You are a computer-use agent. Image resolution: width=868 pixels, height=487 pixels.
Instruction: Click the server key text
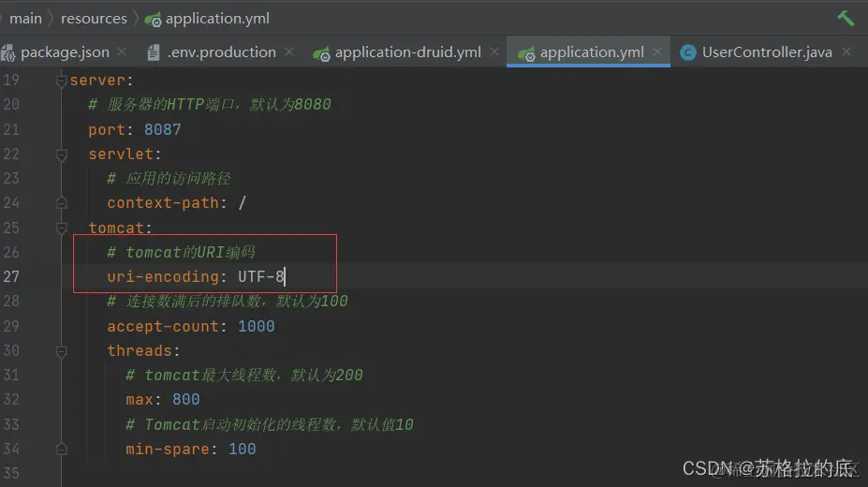[x=97, y=81]
